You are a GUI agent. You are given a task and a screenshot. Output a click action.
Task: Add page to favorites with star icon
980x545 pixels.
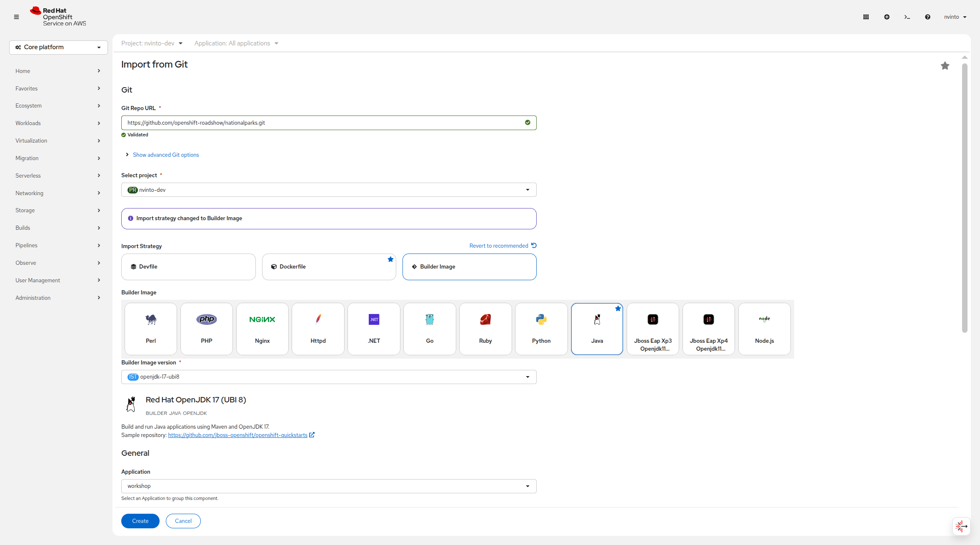click(x=945, y=66)
